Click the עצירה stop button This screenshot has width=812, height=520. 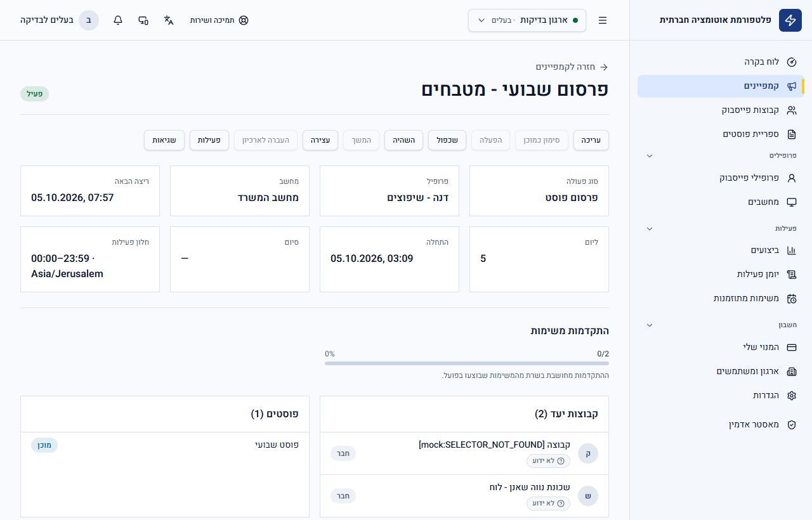tap(320, 140)
